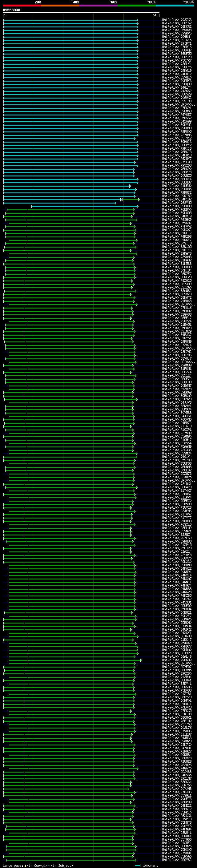
Task: Select label UniRef100_Q2H923
Action: (177, 399)
